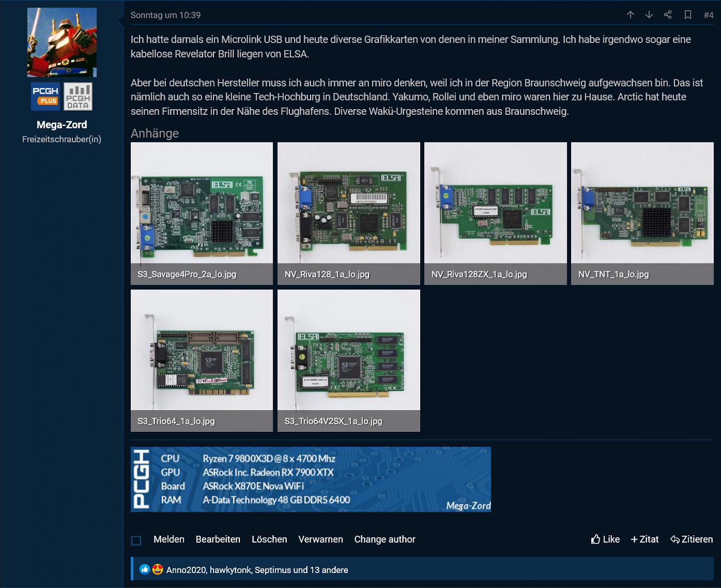Report the post via Melden
This screenshot has height=588, width=721.
pos(169,539)
